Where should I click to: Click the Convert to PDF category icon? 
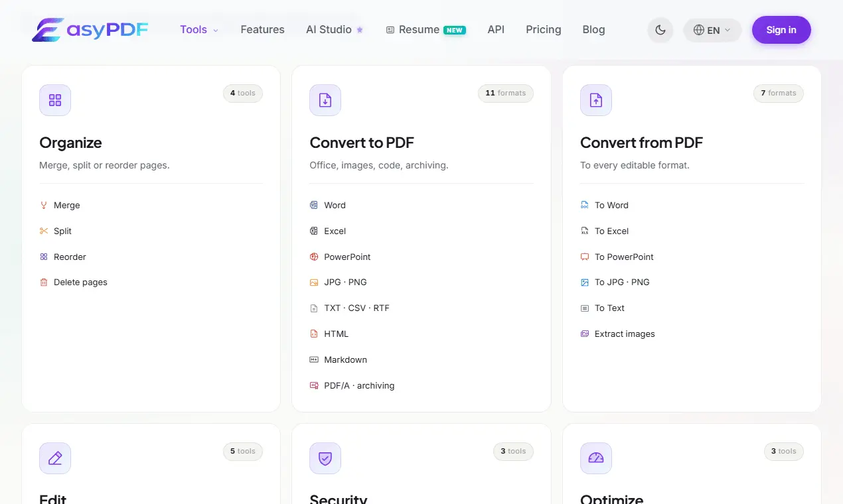(325, 100)
